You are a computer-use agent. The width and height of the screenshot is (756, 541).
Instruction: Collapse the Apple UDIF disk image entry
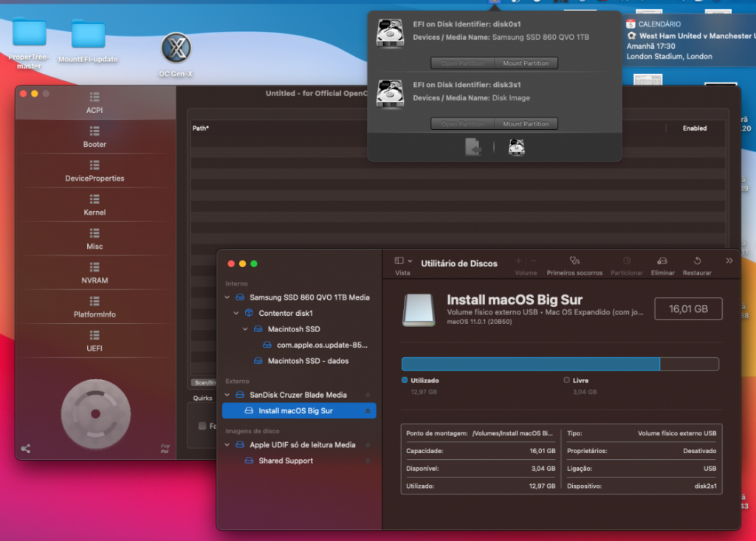tap(228, 445)
